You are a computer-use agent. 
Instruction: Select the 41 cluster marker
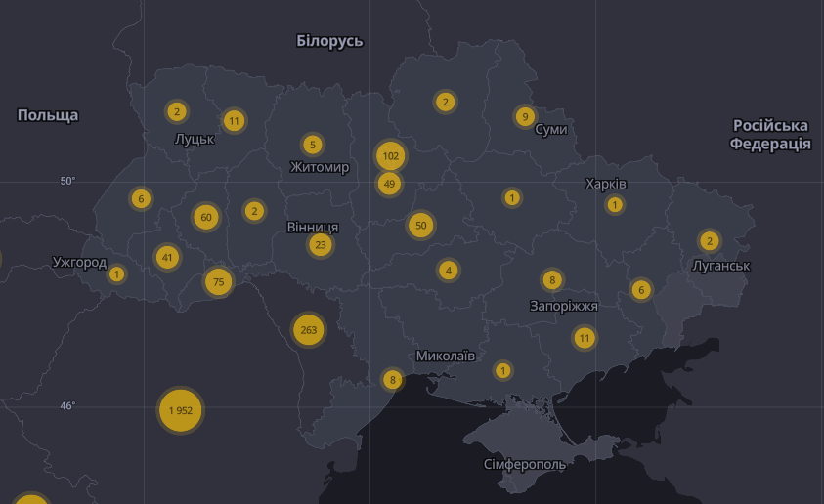click(168, 258)
